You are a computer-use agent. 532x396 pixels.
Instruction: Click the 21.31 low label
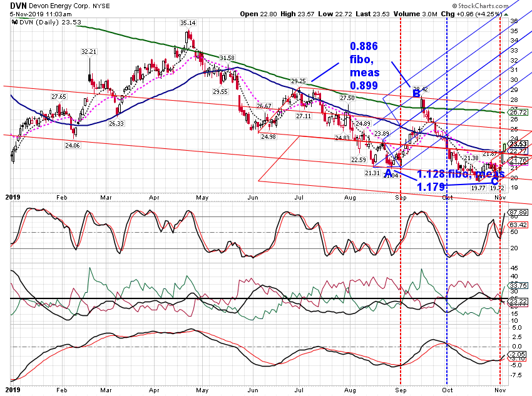(x=372, y=173)
